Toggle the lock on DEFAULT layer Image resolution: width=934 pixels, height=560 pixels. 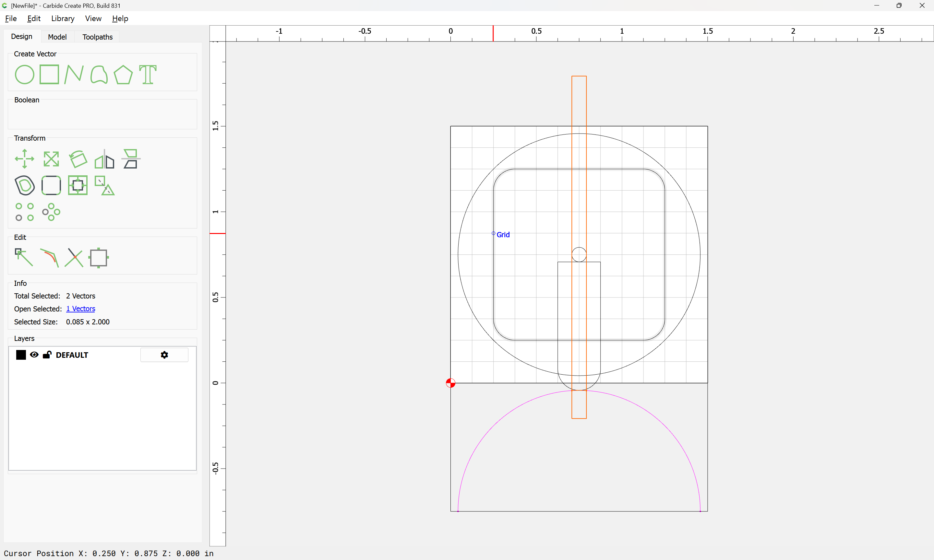coord(47,355)
